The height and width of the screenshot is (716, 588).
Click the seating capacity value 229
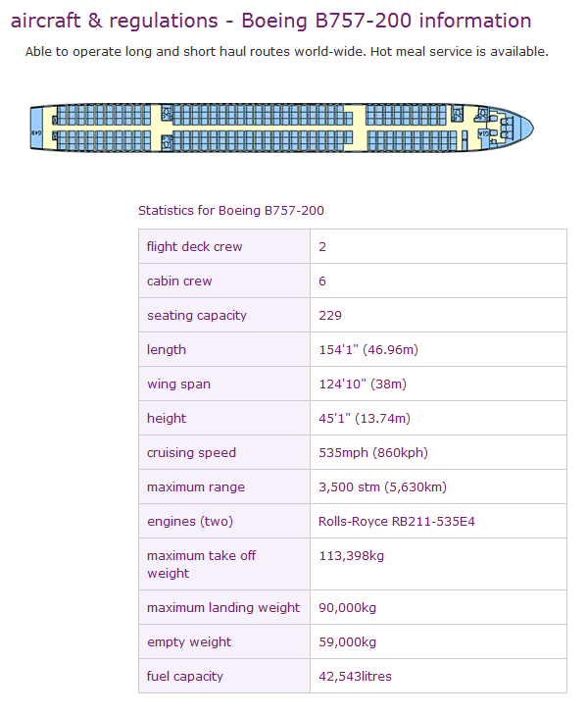330,315
